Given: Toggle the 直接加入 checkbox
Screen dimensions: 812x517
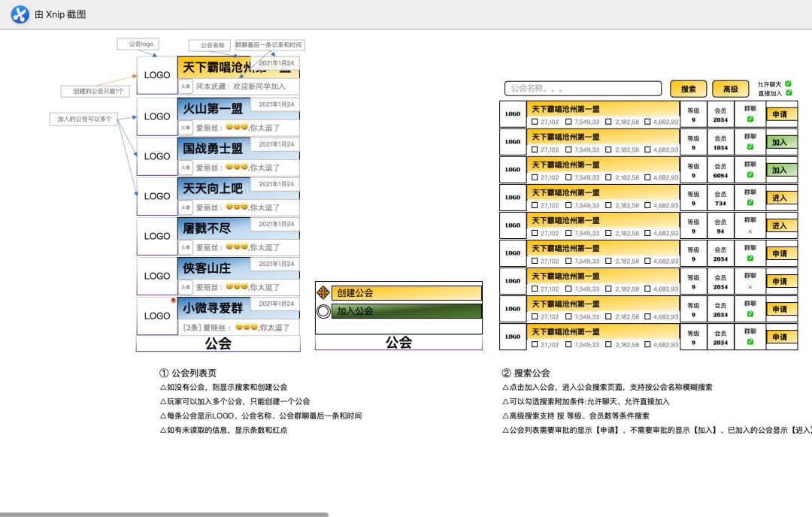Looking at the screenshot, I should (x=789, y=92).
